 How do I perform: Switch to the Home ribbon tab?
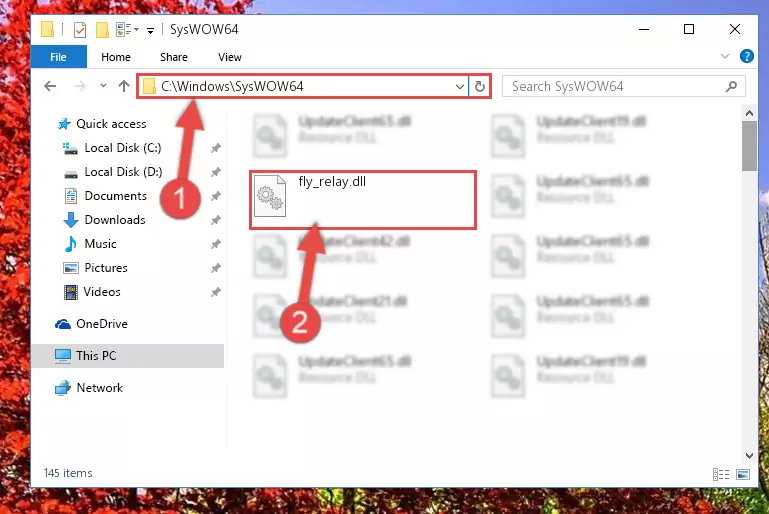(x=116, y=57)
